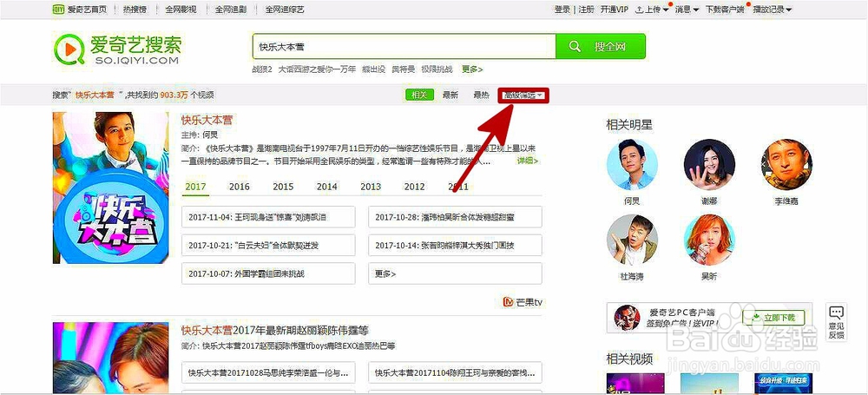Click the host name 何炅 link
The height and width of the screenshot is (395, 868).
[210, 135]
